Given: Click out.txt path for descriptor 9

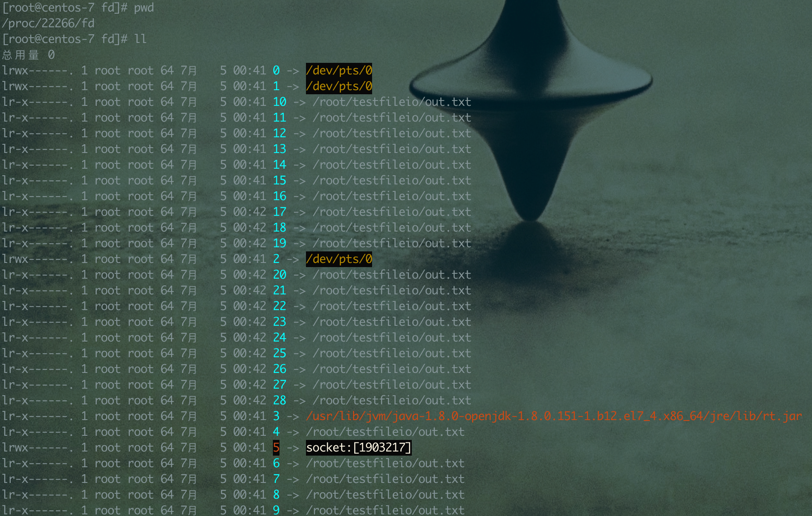Looking at the screenshot, I should pos(385,510).
